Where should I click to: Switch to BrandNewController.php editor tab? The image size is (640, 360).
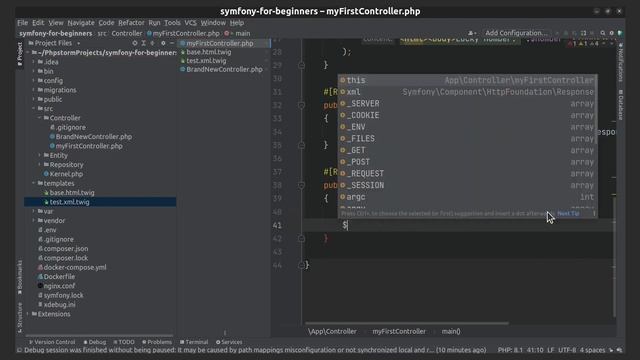[224, 69]
